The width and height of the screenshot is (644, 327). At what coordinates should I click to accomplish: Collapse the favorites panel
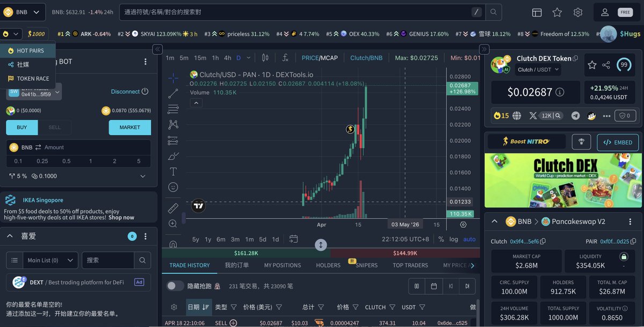tap(10, 236)
